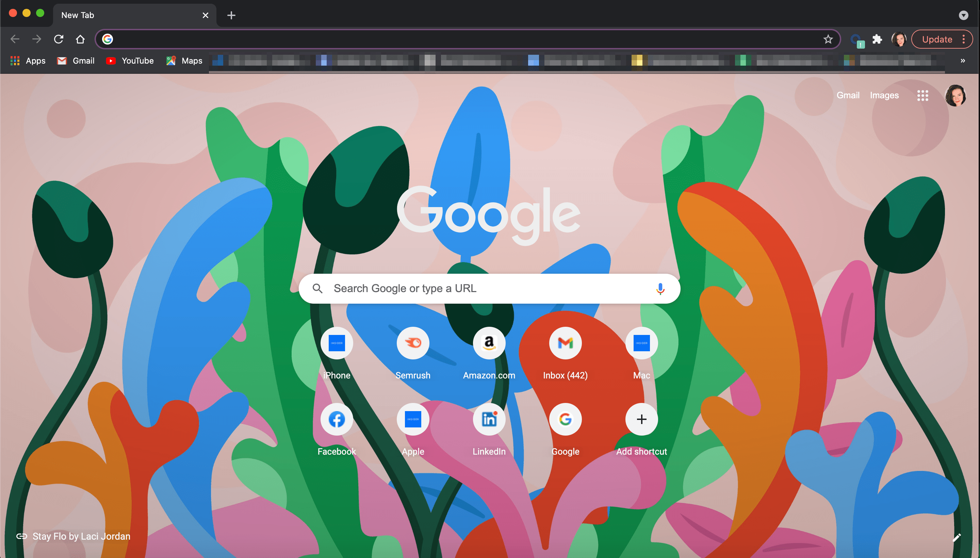Open a new tab with the plus button
Viewport: 980px width, 558px height.
click(231, 15)
